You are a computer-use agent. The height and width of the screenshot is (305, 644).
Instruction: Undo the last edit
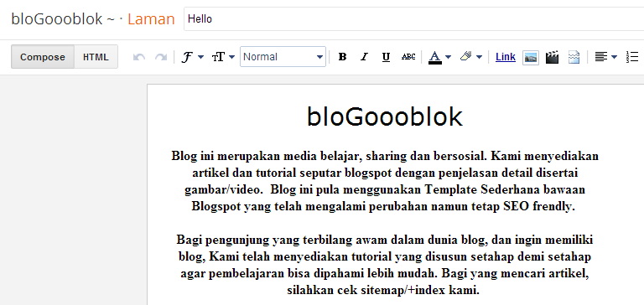point(139,57)
